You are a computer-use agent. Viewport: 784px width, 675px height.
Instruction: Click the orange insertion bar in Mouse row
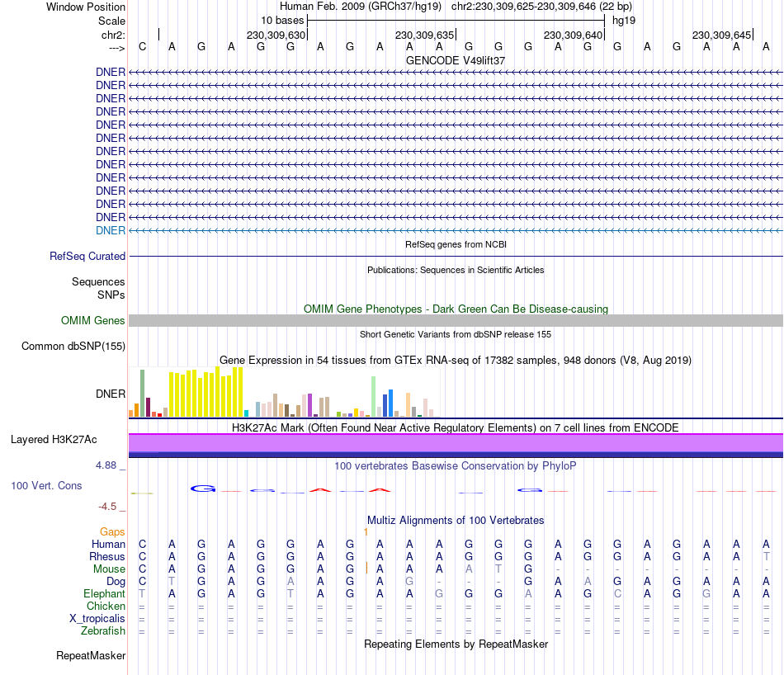point(366,568)
